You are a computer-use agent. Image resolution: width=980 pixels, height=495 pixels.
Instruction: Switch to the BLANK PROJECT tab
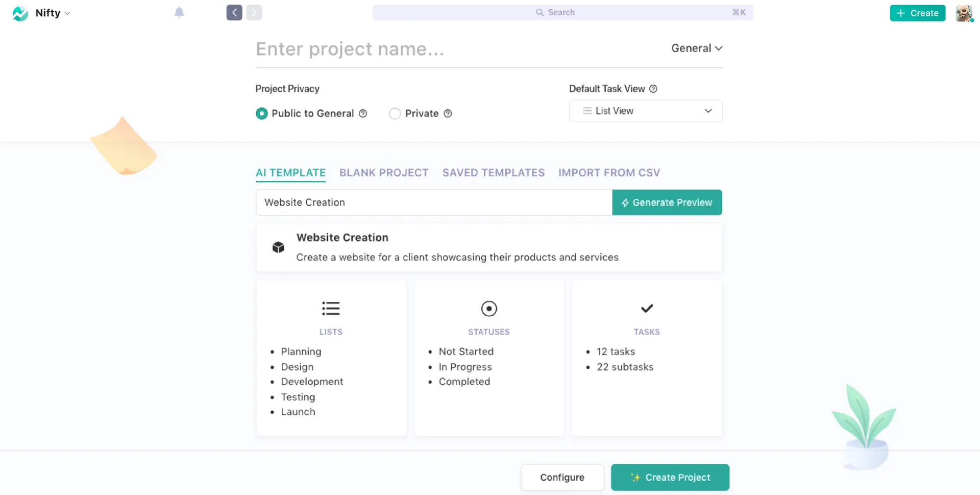coord(383,173)
